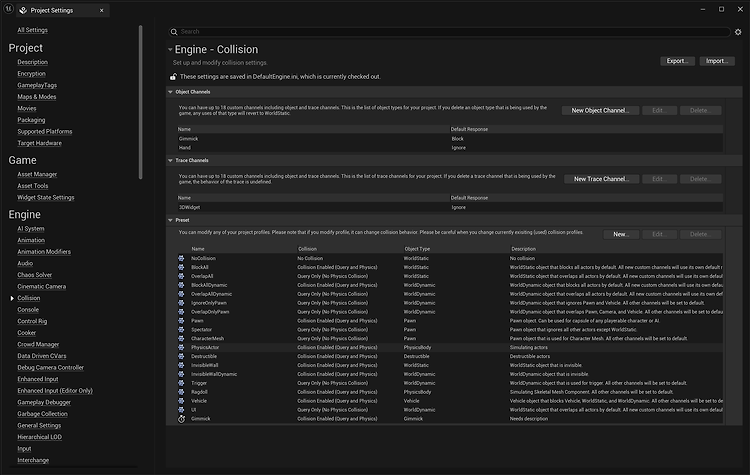Collapse the Trace Channels section
Image resolution: width=750 pixels, height=475 pixels.
coord(170,160)
